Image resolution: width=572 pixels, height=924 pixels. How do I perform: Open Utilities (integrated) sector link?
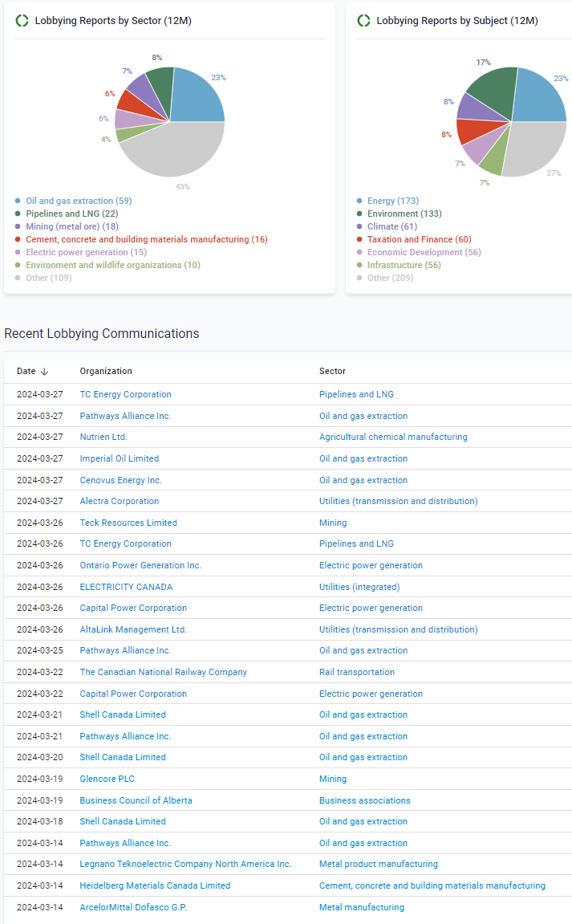[x=359, y=587]
